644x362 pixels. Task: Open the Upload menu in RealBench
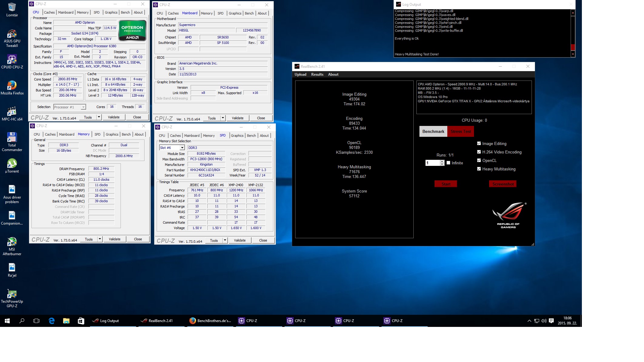(300, 74)
